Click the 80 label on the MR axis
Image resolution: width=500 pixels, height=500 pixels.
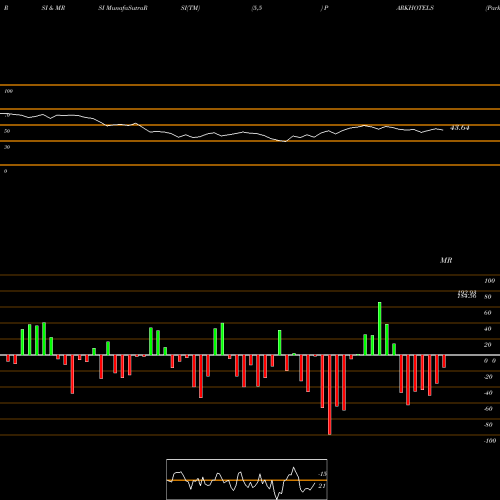click(488, 297)
